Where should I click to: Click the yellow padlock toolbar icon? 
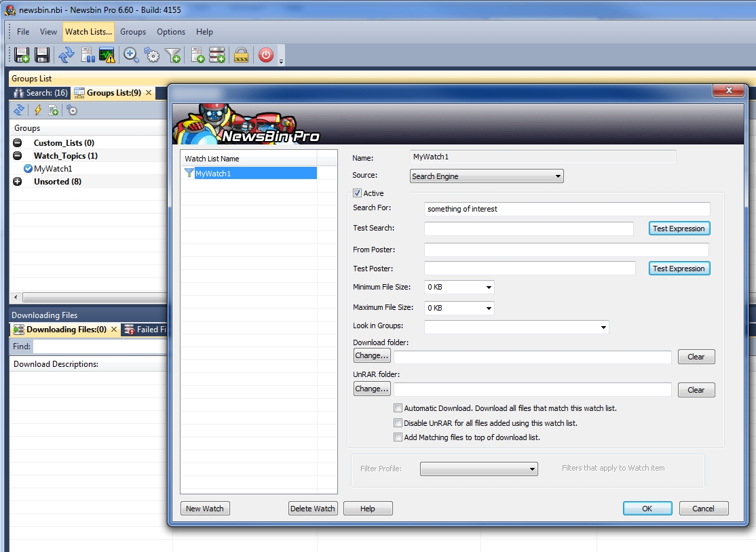[x=241, y=56]
